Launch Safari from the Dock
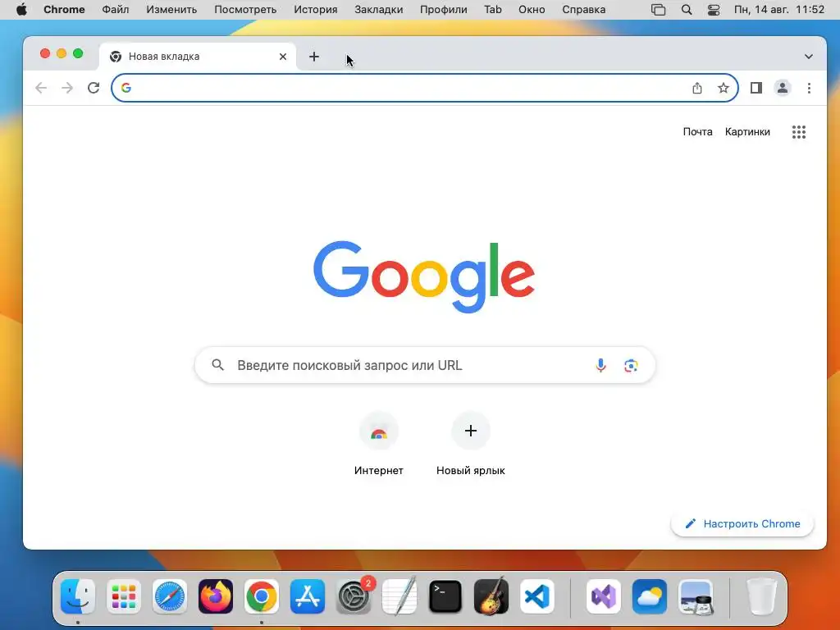 point(170,596)
